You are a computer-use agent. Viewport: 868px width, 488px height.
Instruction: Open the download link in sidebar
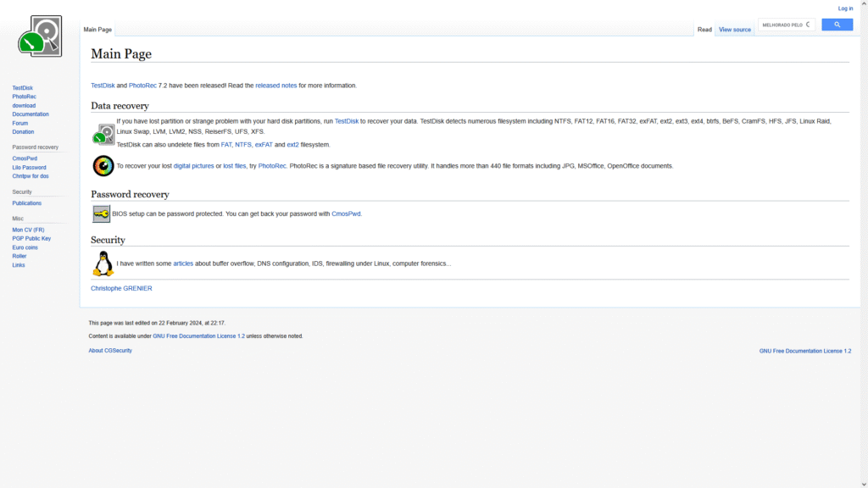[24, 106]
